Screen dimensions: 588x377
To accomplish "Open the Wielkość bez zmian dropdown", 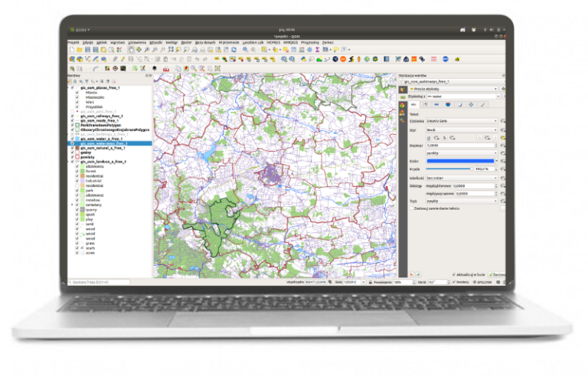I will pyautogui.click(x=462, y=178).
